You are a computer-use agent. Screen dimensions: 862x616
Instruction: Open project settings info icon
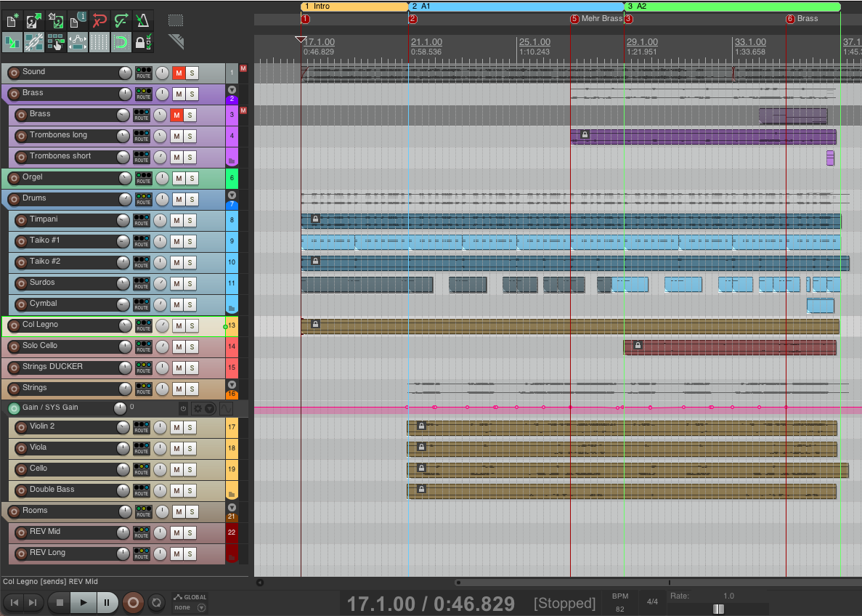point(78,20)
